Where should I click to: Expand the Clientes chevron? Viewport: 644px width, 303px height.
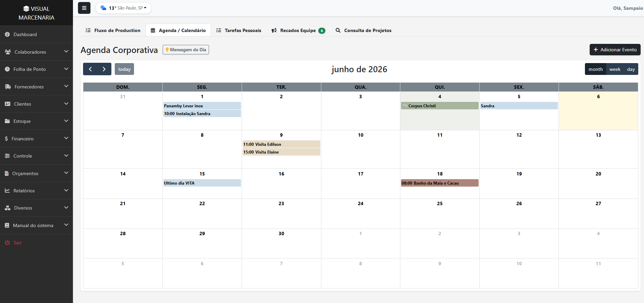coord(66,104)
